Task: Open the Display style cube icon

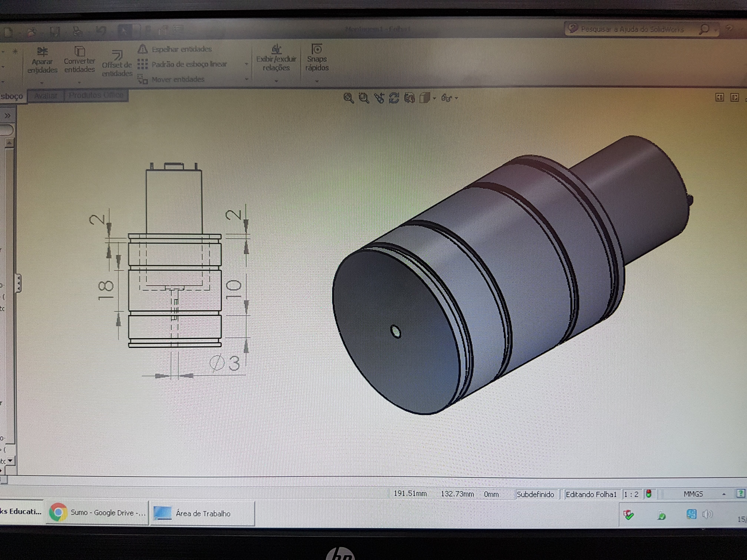Action: 424,98
